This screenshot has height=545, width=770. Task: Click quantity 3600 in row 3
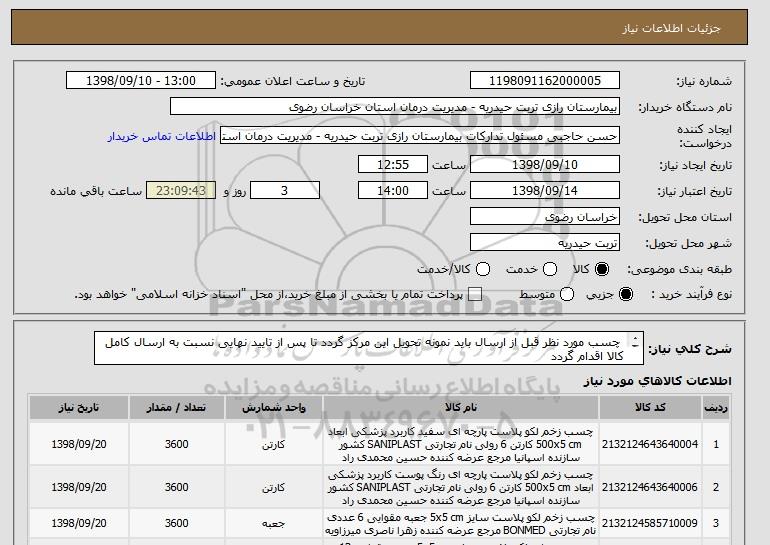177,523
